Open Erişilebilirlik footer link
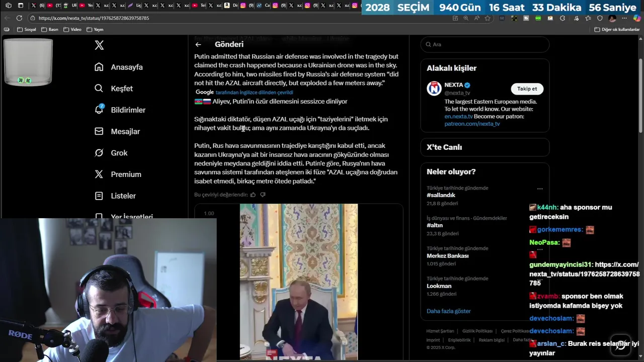Screen dimensions: 644x362 459,340
